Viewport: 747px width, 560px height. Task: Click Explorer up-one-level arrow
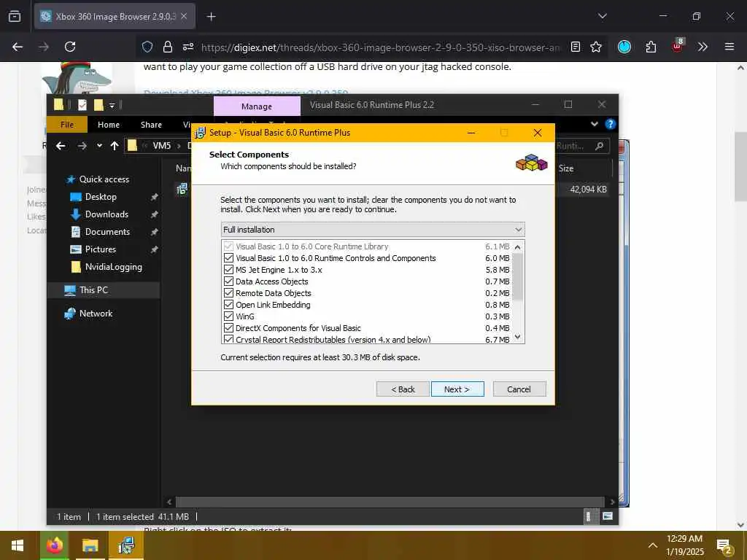tap(115, 146)
